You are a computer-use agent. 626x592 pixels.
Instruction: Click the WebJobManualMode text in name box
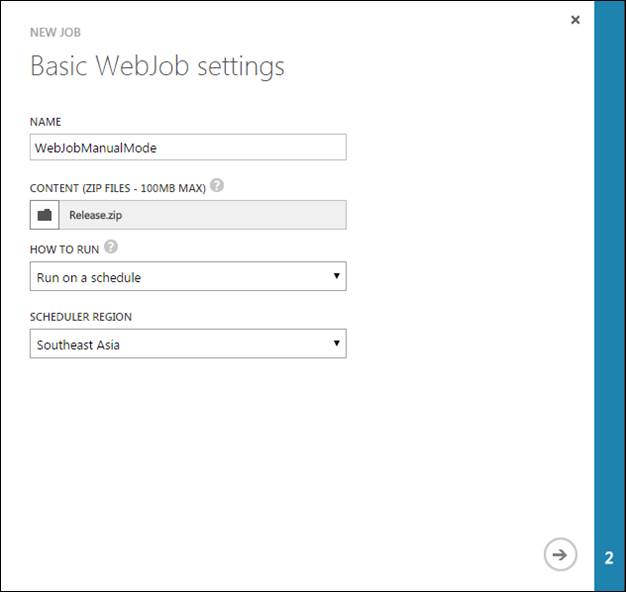pyautogui.click(x=96, y=148)
